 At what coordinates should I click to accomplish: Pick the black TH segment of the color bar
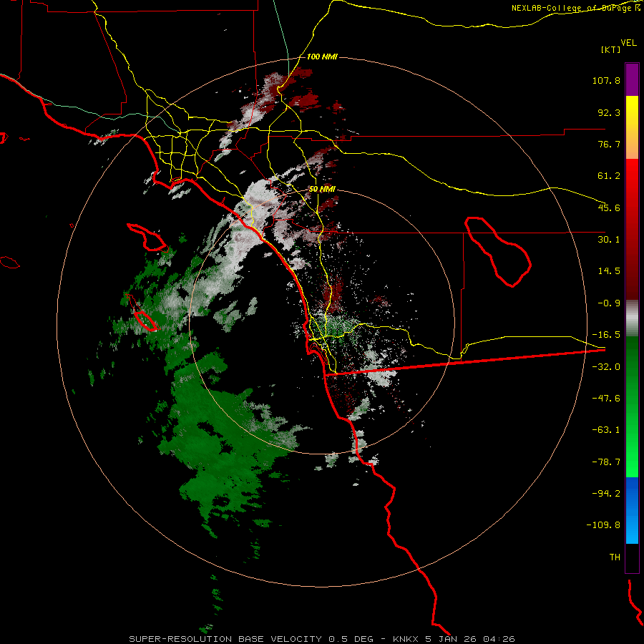[x=632, y=558]
